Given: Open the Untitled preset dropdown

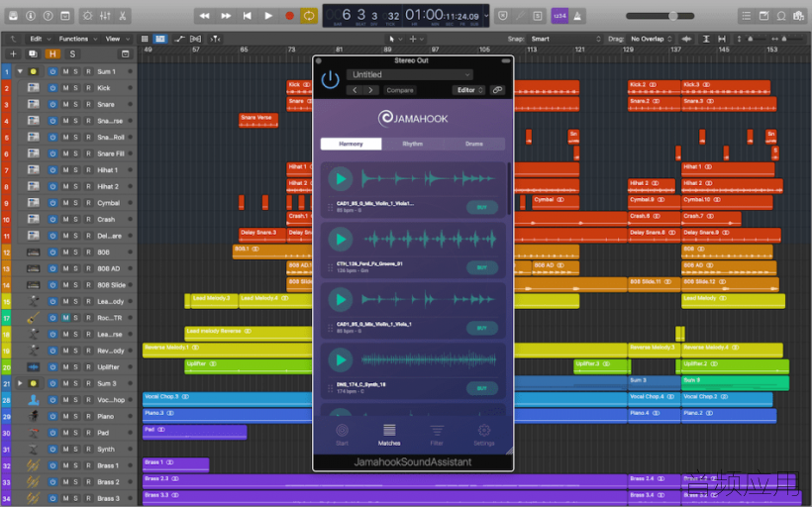Looking at the screenshot, I should pyautogui.click(x=410, y=74).
